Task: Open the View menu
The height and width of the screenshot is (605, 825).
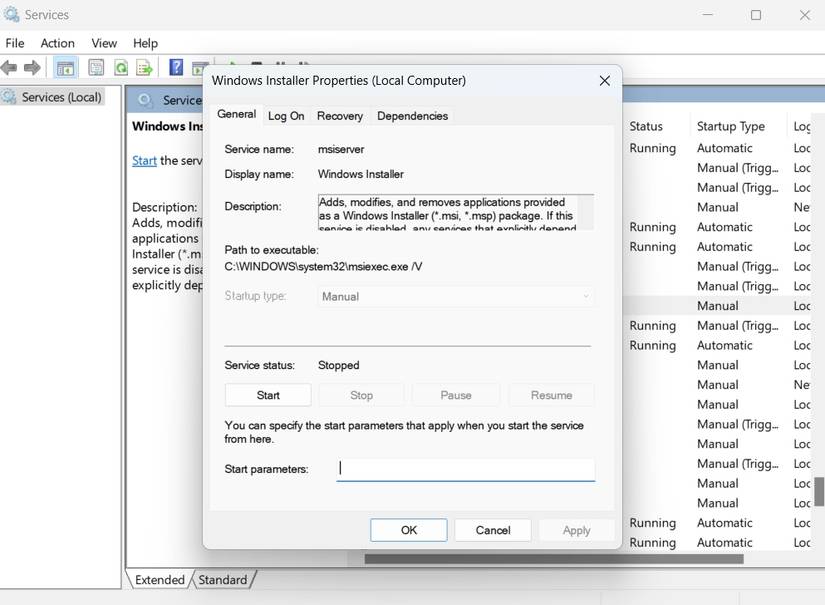Action: pos(104,43)
